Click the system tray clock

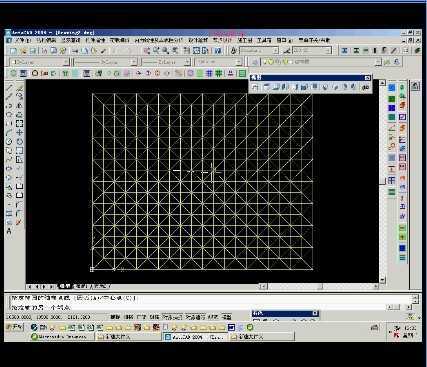pos(410,328)
